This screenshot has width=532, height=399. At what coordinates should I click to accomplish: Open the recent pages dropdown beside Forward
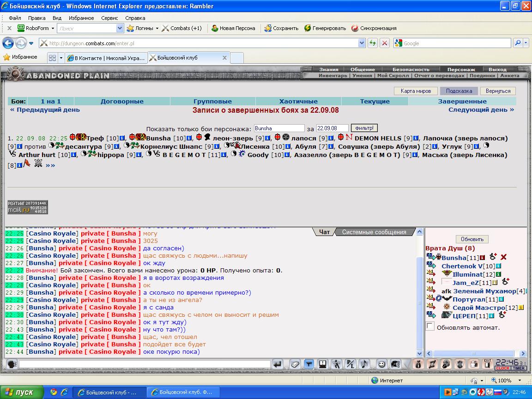(x=31, y=43)
